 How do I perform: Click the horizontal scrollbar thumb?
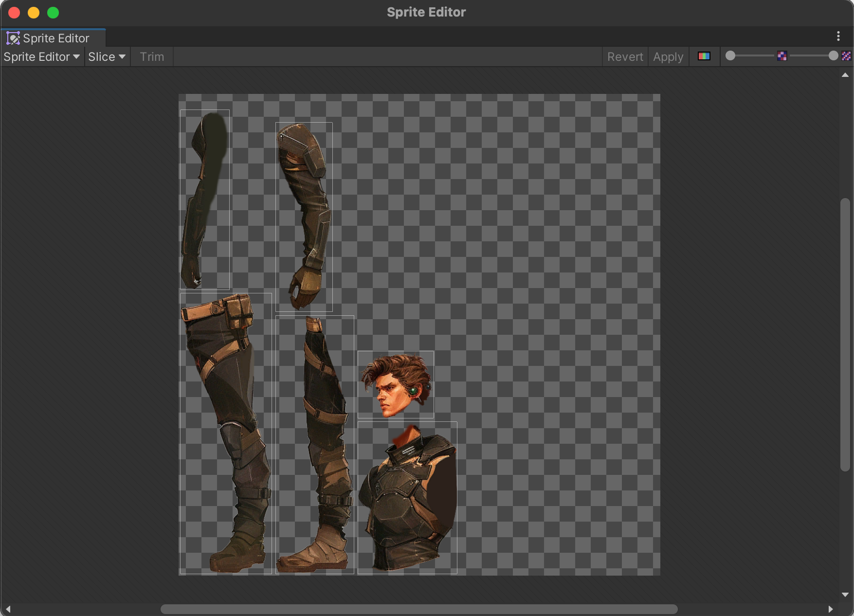[419, 609]
